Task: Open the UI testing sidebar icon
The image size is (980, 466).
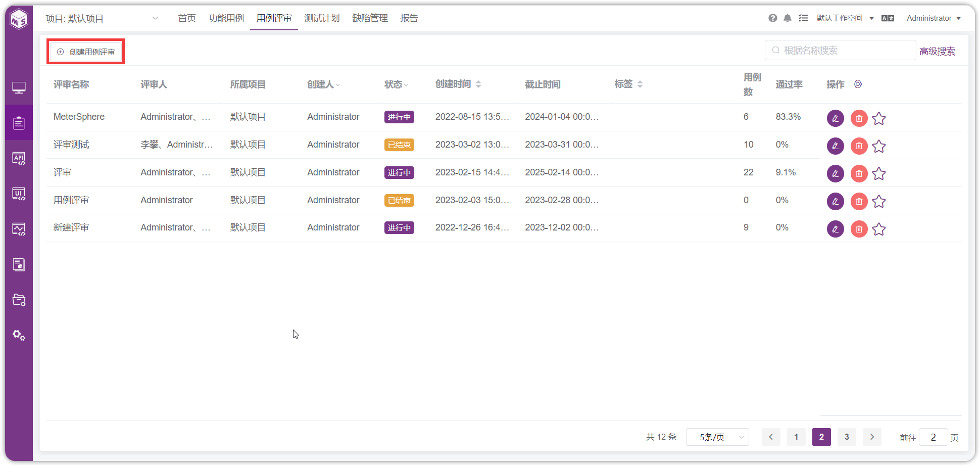Action: point(19,194)
